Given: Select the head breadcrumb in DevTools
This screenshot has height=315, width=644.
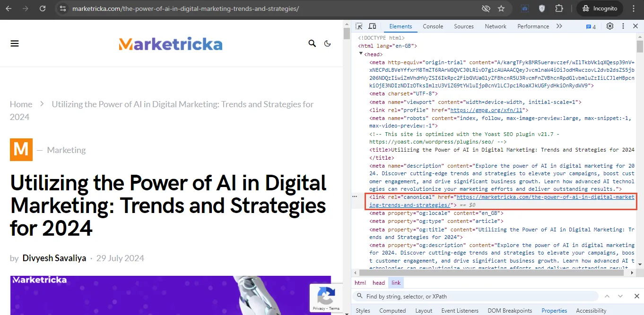Looking at the screenshot, I should coord(379,283).
